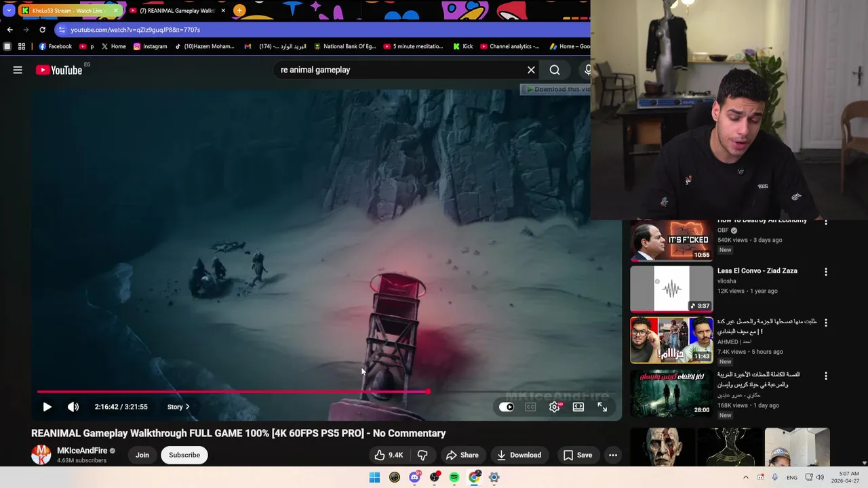Open Less El Convo - Ziad Zaza video

[x=757, y=270]
